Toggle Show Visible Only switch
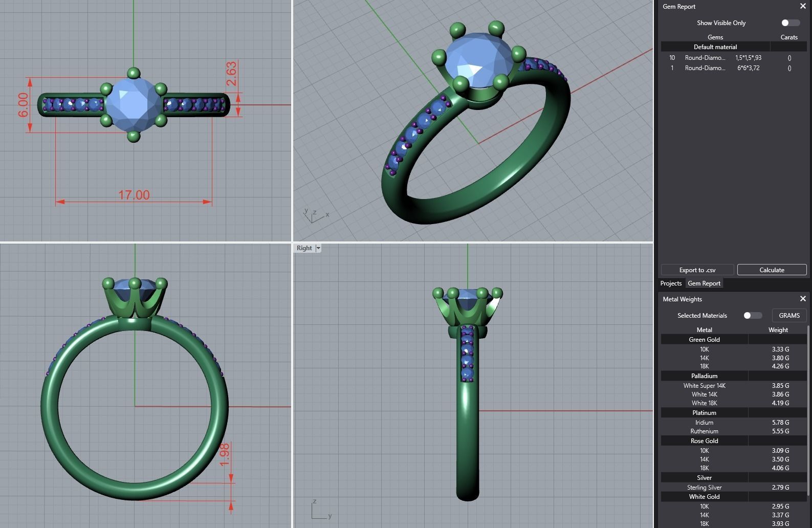Screen dimensions: 812x528 pyautogui.click(x=790, y=23)
